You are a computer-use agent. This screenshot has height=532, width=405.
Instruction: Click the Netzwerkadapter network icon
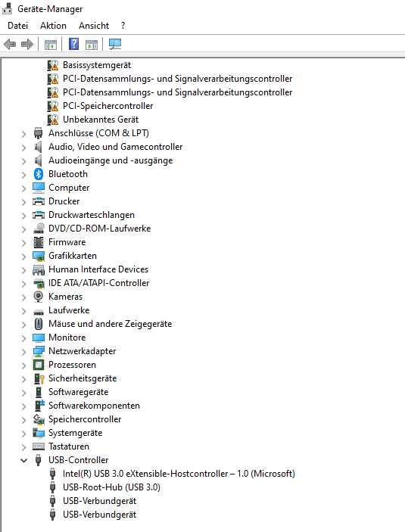click(39, 351)
